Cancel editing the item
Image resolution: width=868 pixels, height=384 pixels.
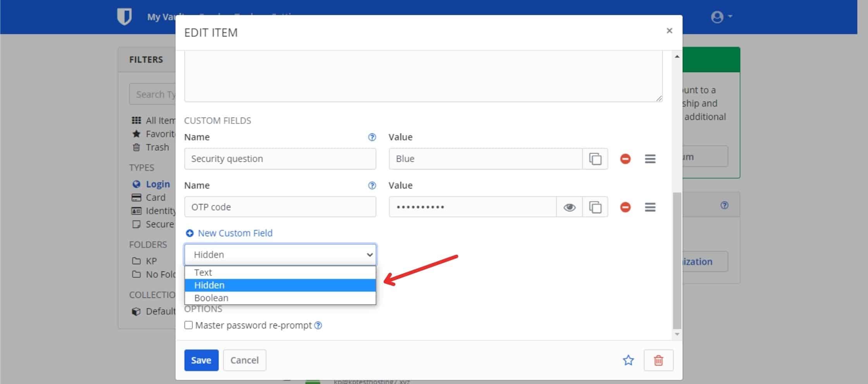[244, 360]
